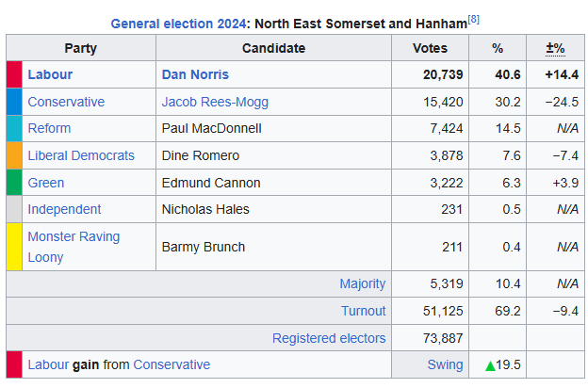Open the Reform party link
This screenshot has width=588, height=388.
point(49,128)
